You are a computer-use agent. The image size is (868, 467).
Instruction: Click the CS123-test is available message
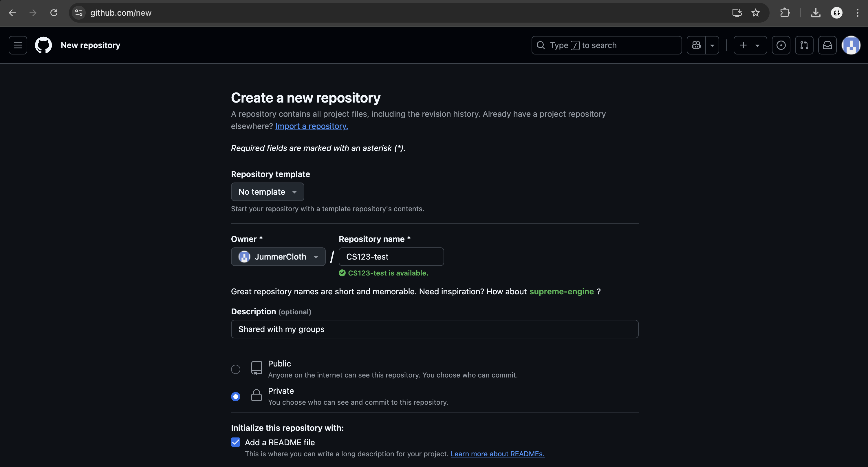[x=383, y=273]
